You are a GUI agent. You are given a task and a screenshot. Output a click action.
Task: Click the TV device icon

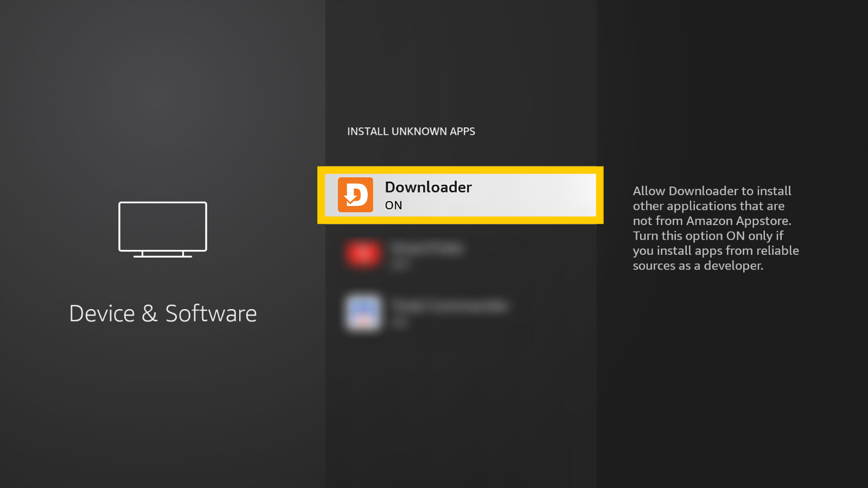(163, 229)
